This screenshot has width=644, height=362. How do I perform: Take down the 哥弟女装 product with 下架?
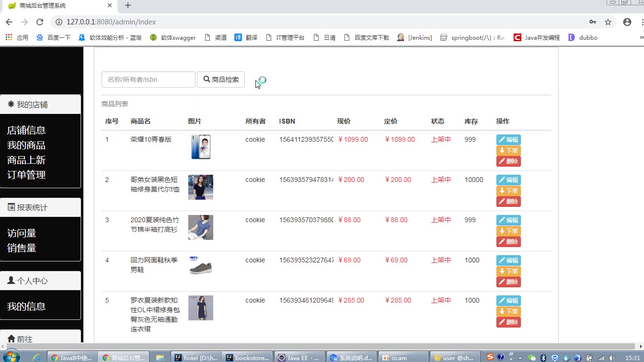pyautogui.click(x=508, y=191)
